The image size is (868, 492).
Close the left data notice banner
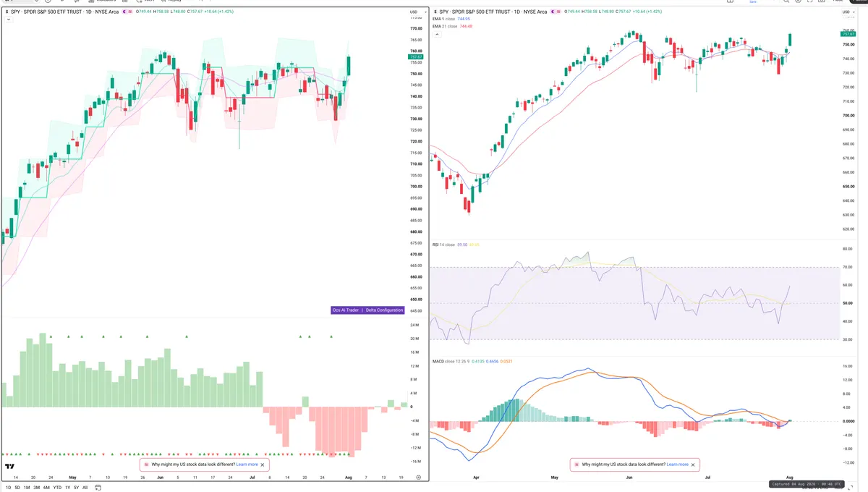click(263, 465)
